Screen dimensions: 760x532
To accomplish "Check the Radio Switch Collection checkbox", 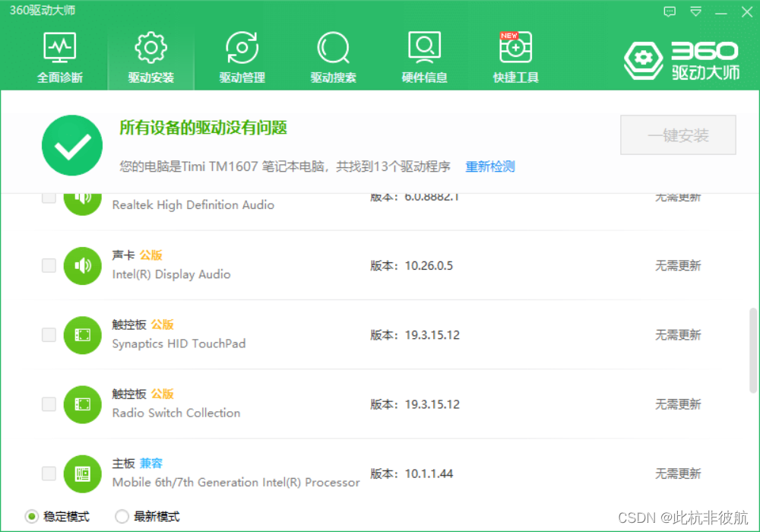I will coord(49,404).
